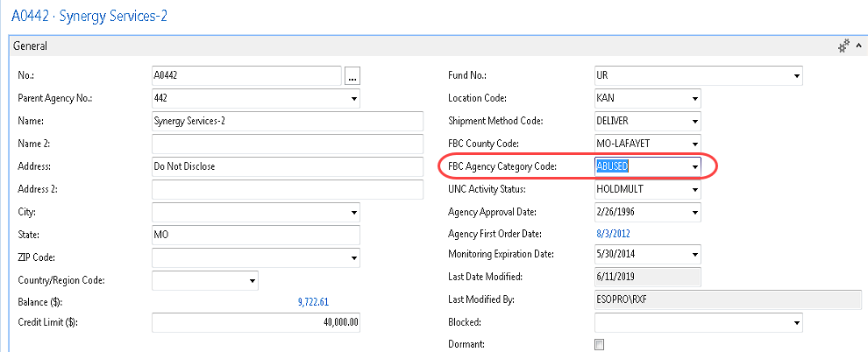
Task: Collapse the General FastTab with chevron
Action: point(858,46)
